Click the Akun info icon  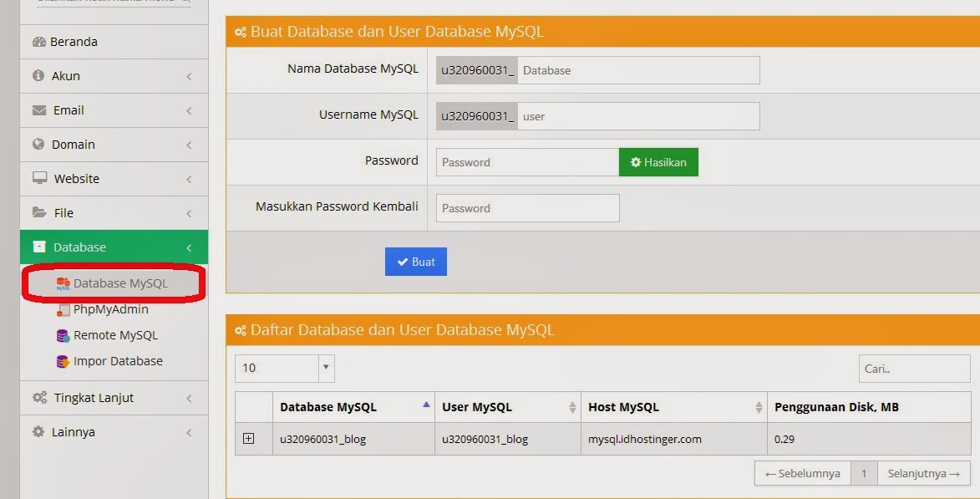[x=38, y=75]
